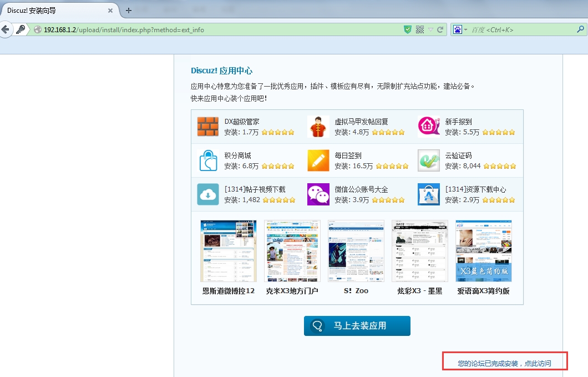
Task: Open the 积分商城 app title
Action: point(238,155)
